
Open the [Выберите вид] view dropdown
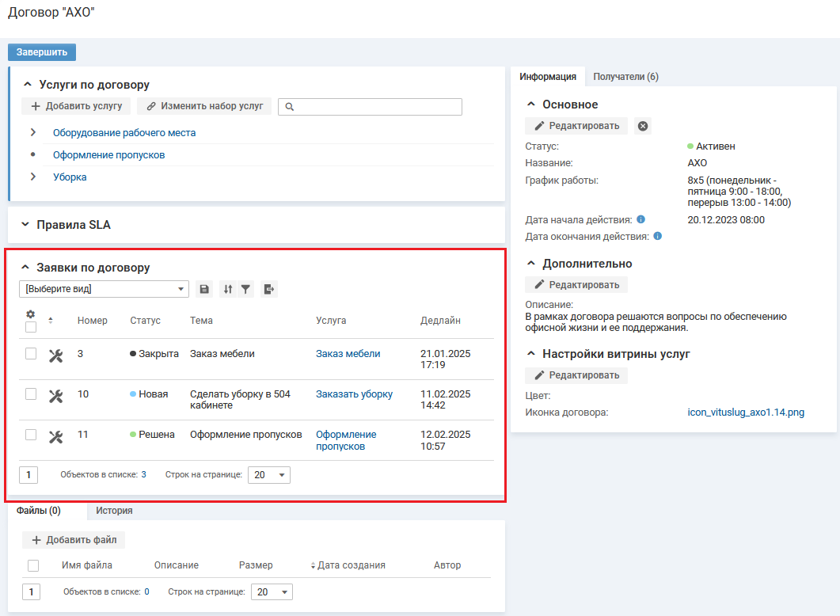click(x=104, y=290)
